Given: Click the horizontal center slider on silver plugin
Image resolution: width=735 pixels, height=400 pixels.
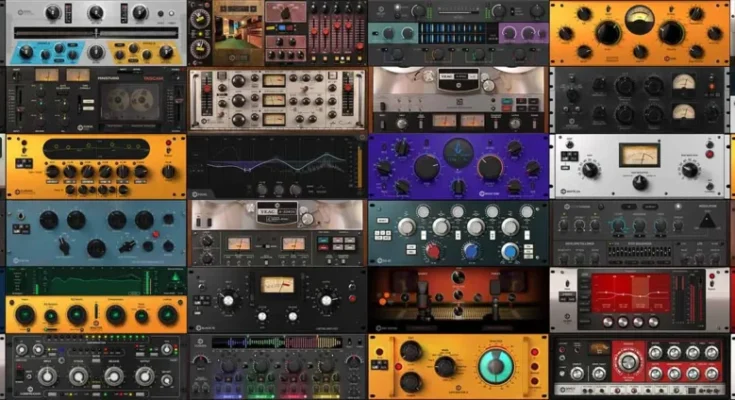Looking at the screenshot, I should pos(96,33).
